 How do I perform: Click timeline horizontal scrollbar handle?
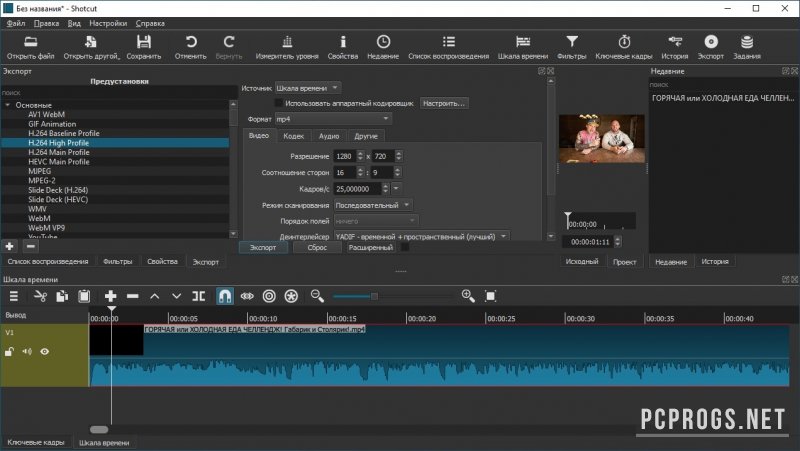coord(99,430)
